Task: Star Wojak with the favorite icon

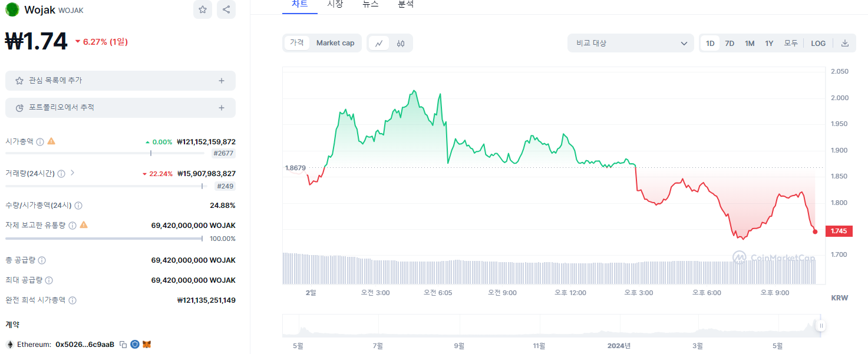Action: coord(203,9)
